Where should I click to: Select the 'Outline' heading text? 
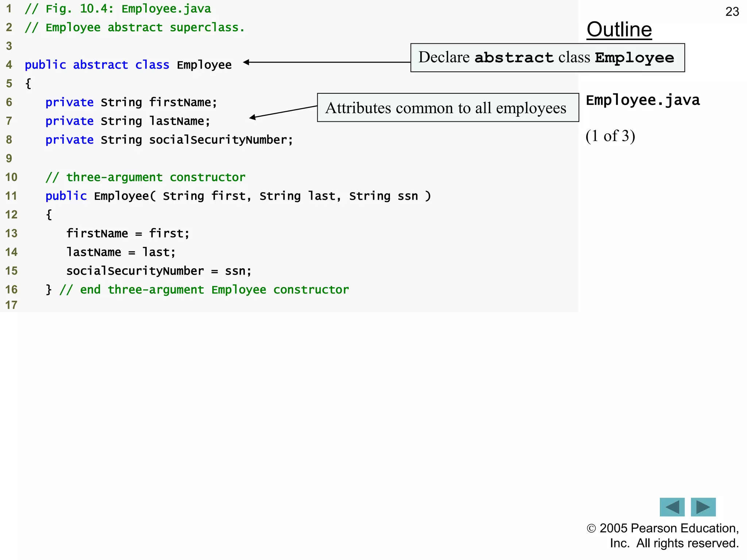point(619,30)
